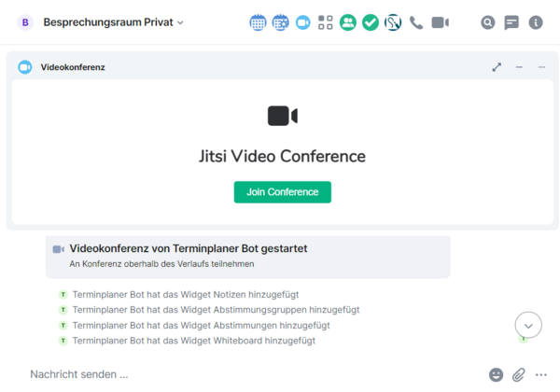Click bot avatar beside Abstimmungsgruppen event
560x392 pixels.
[x=63, y=310]
